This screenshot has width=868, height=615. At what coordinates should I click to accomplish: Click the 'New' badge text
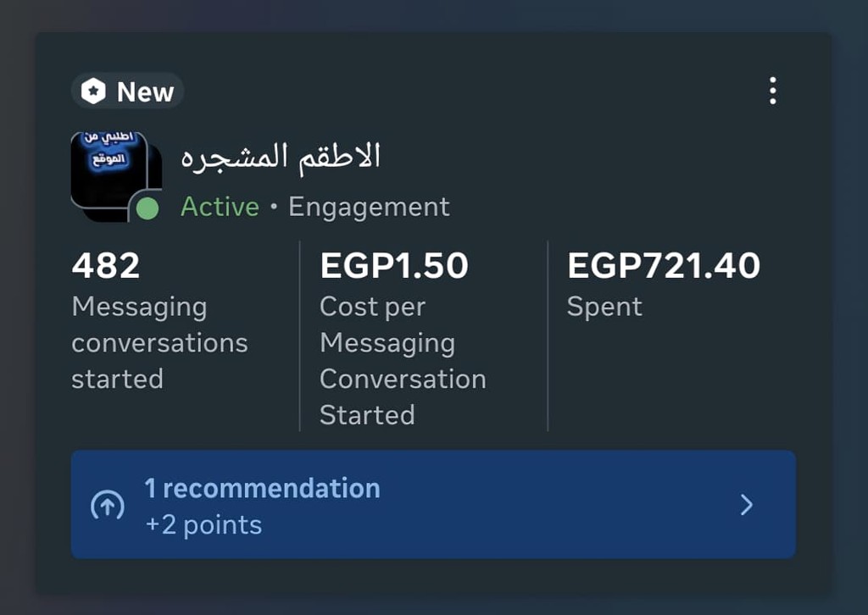[145, 91]
